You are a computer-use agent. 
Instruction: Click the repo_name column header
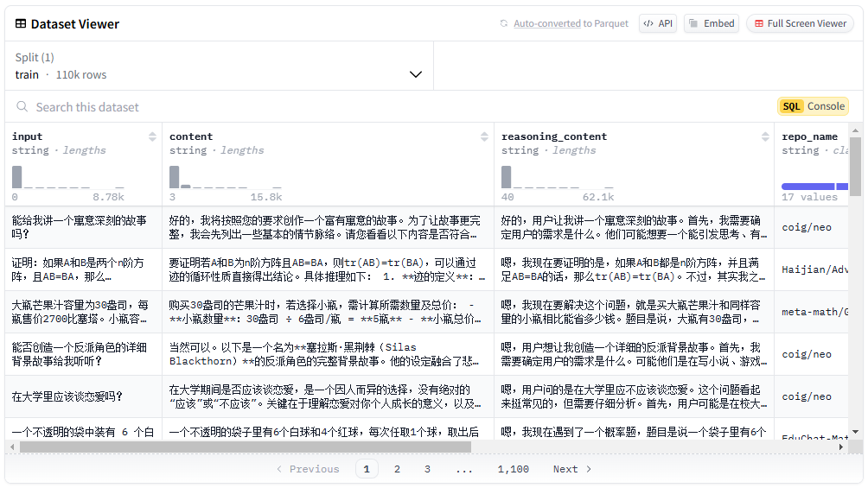809,136
